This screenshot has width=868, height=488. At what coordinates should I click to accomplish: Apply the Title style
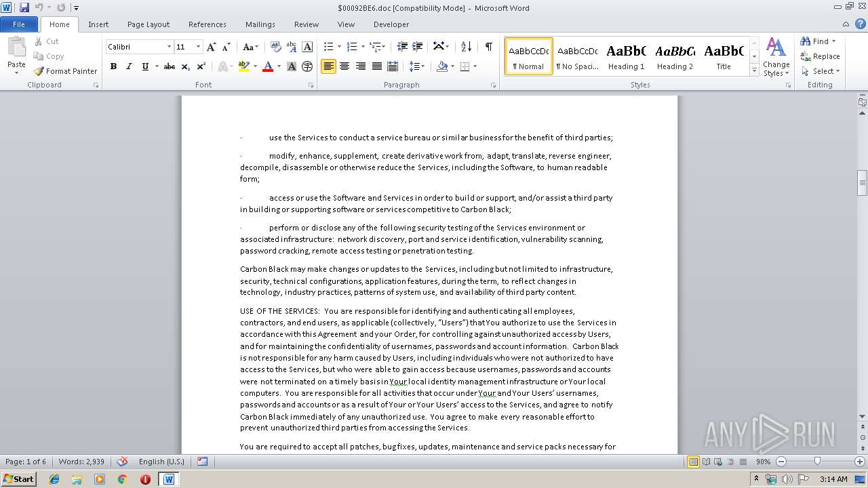724,56
